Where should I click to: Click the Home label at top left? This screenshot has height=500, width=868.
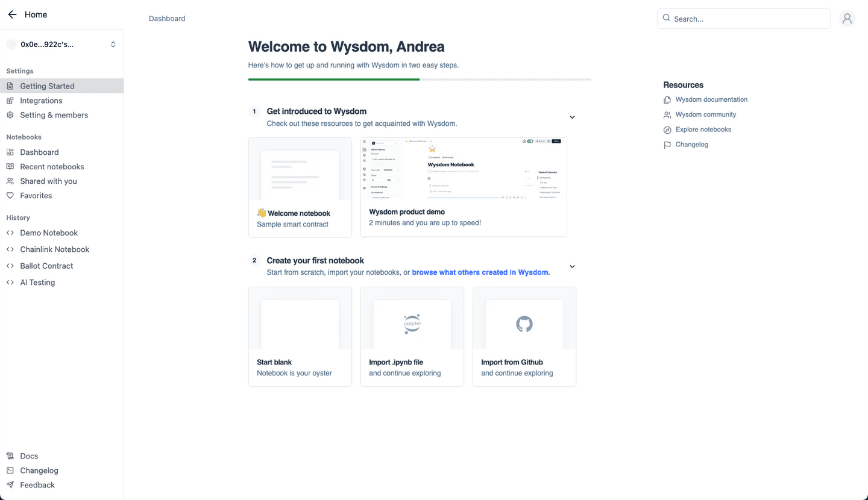[x=36, y=14]
